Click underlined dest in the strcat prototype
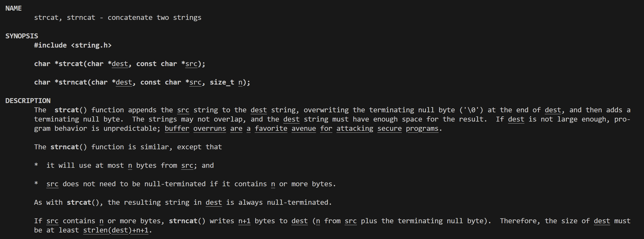 click(120, 64)
